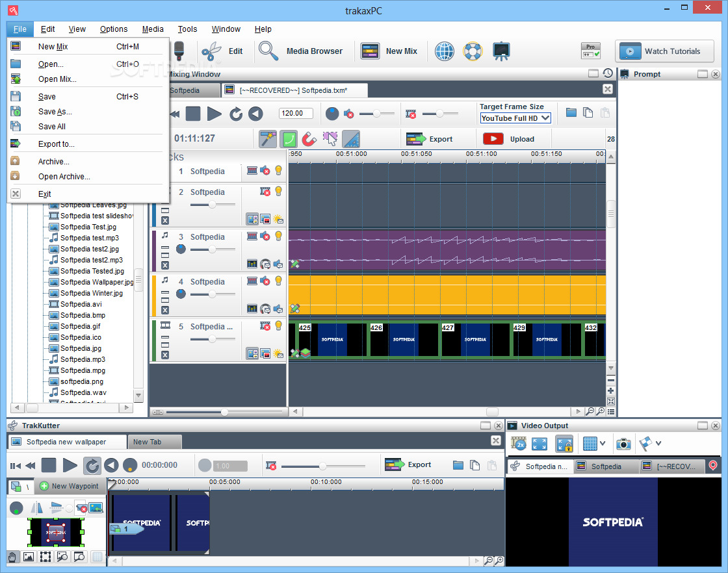
Task: Click the fullscreen arrows icon in Video Output
Action: (x=539, y=444)
